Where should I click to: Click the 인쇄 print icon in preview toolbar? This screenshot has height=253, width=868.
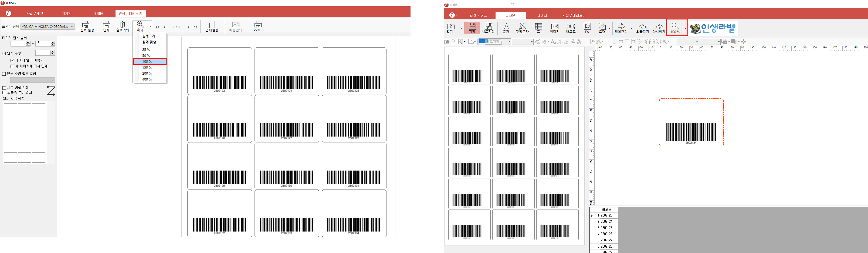107,26
